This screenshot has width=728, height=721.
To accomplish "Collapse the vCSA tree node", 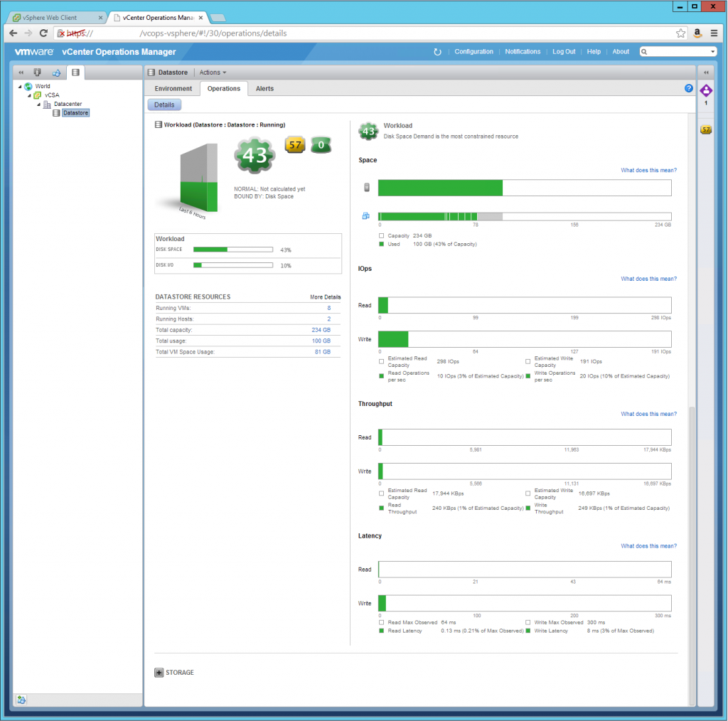I will tap(29, 95).
